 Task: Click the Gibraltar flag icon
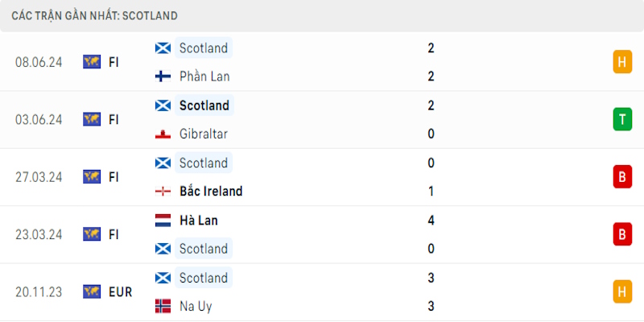tap(163, 134)
